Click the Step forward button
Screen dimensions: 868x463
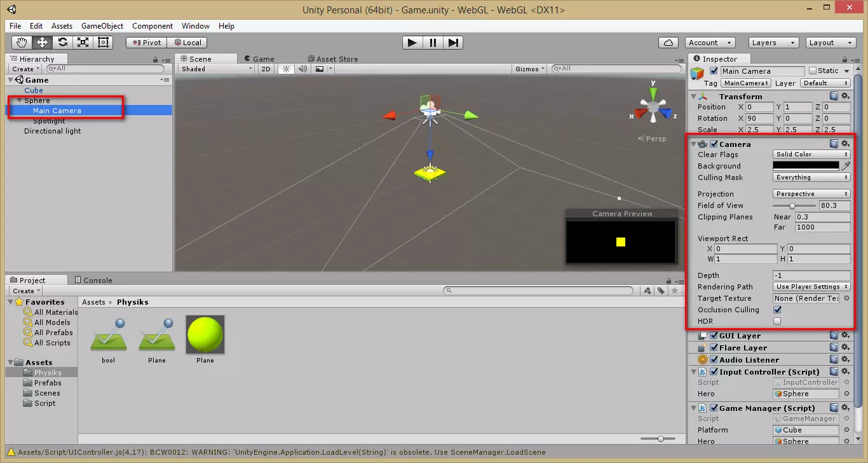point(453,43)
